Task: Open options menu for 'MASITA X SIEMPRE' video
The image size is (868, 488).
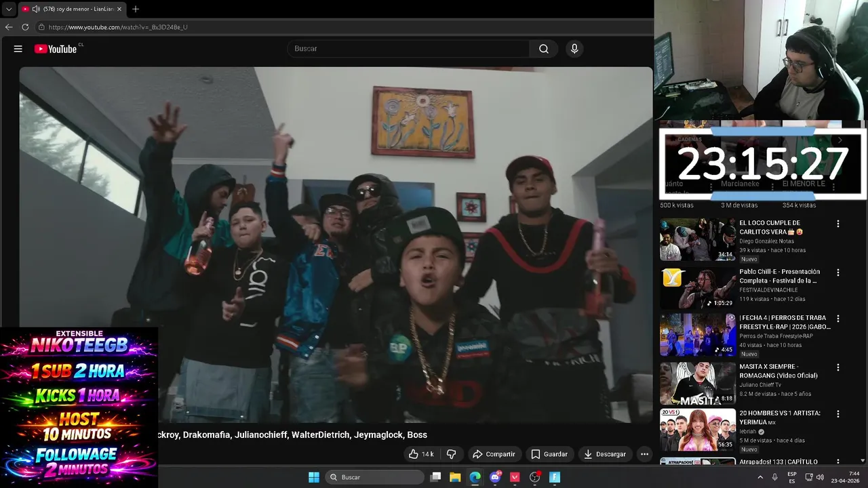Action: (838, 367)
